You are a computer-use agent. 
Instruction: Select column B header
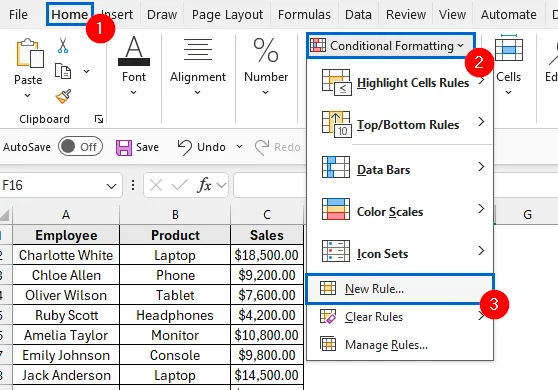point(175,215)
